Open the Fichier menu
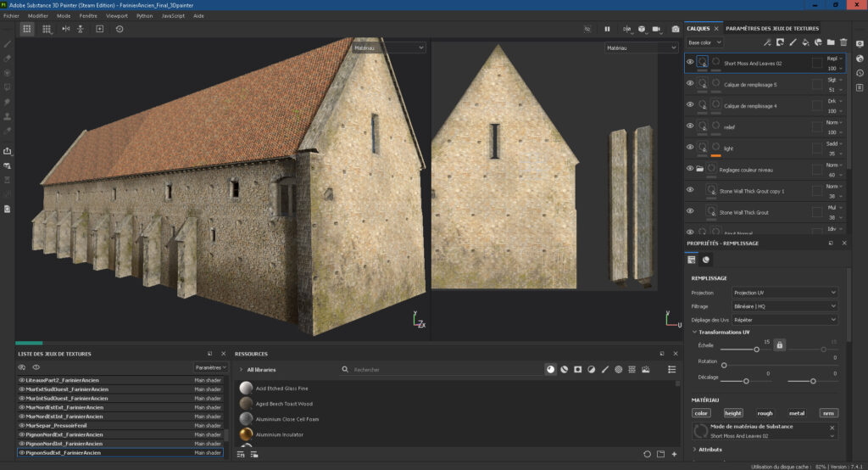Viewport: 868px width, 470px height. pos(11,16)
